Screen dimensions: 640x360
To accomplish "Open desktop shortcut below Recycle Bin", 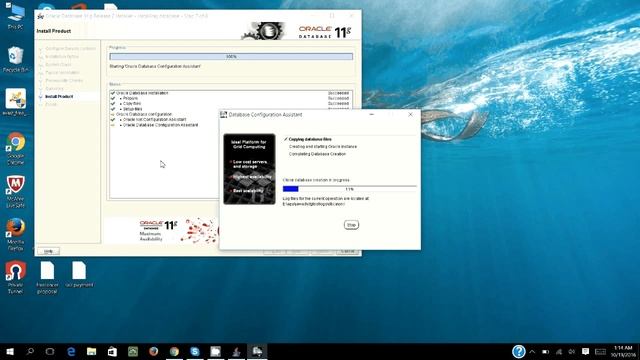I will 16,102.
